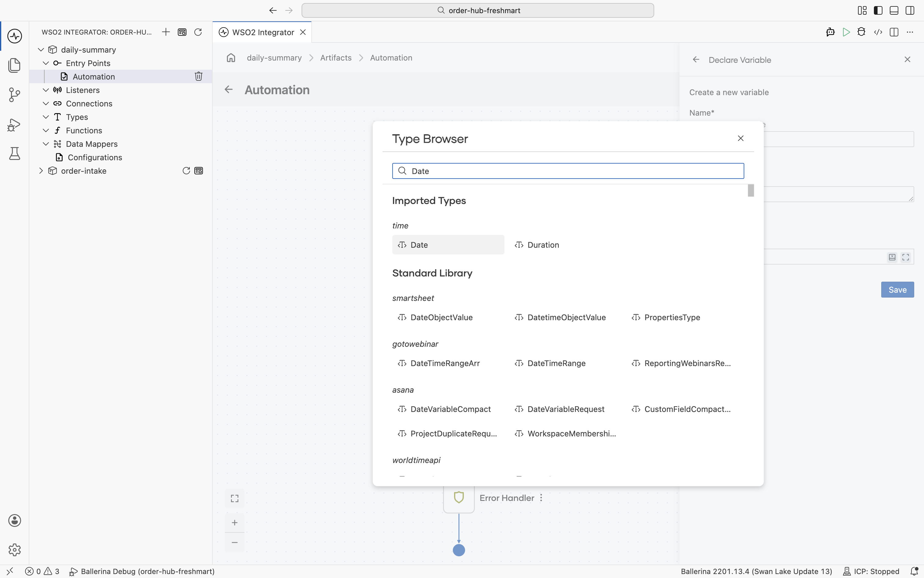The height and width of the screenshot is (578, 924).
Task: Toggle primary side bar in title bar
Action: point(878,10)
